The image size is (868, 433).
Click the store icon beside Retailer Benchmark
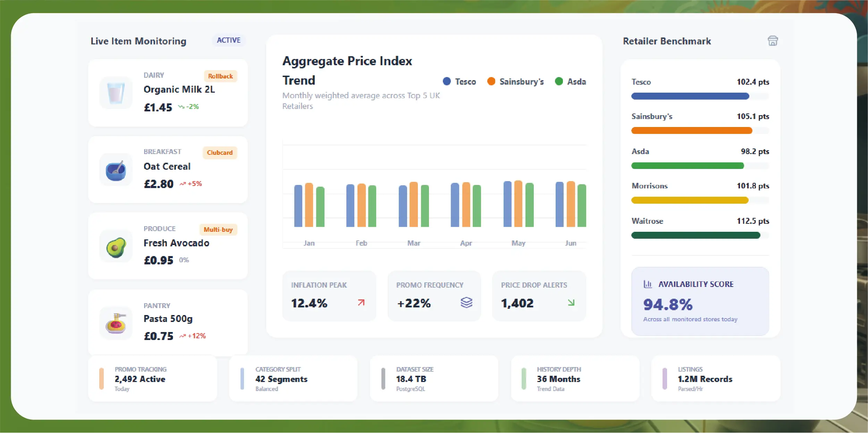[x=773, y=41]
